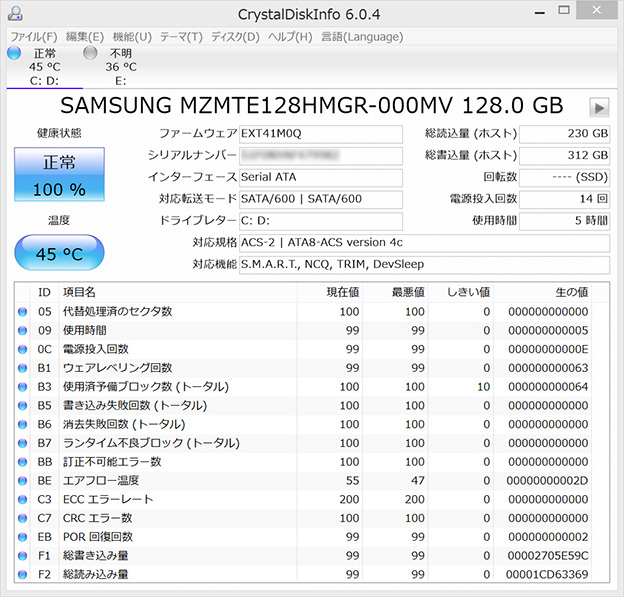Click the 対応機能 field listing S.M.A.R.T., NCQ
Image resolution: width=624 pixels, height=597 pixels.
tap(424, 265)
